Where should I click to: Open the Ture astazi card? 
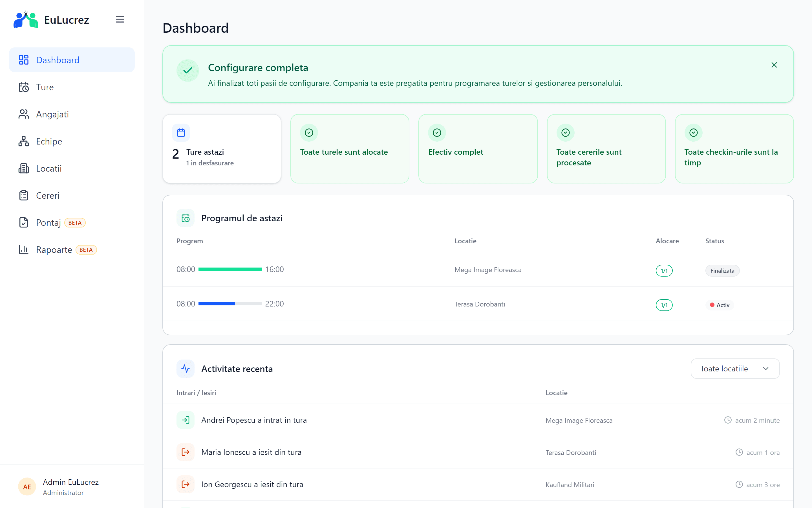click(x=222, y=149)
